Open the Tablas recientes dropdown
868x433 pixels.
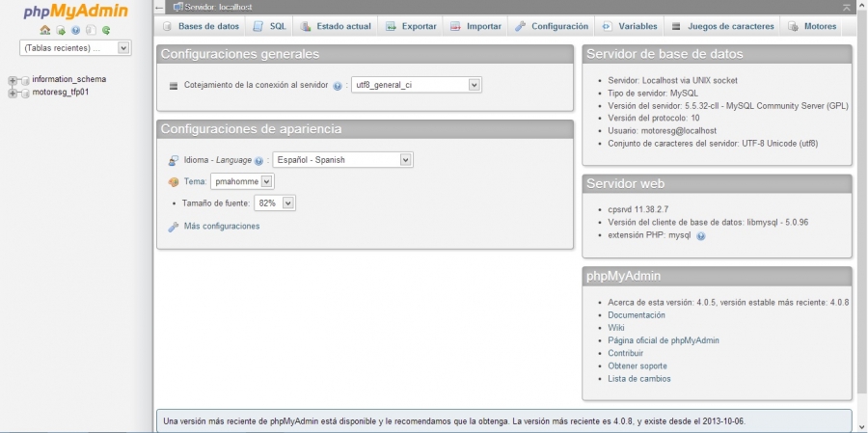point(75,48)
